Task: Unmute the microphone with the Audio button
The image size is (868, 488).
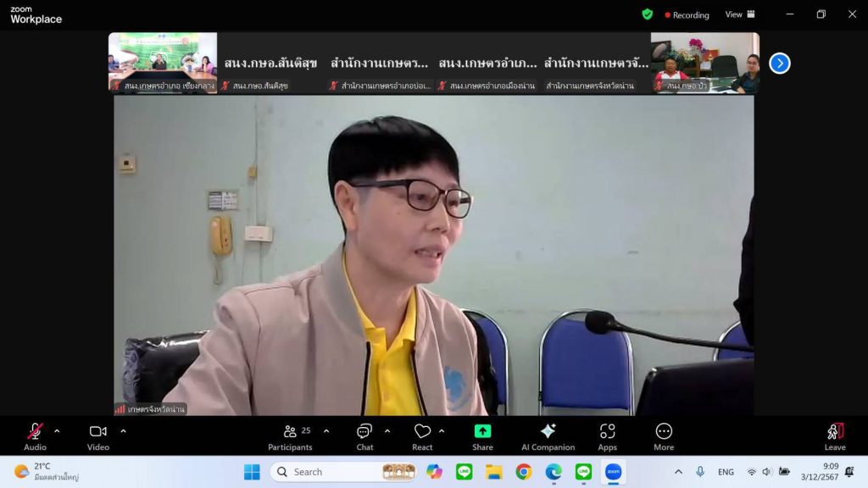Action: [x=35, y=435]
